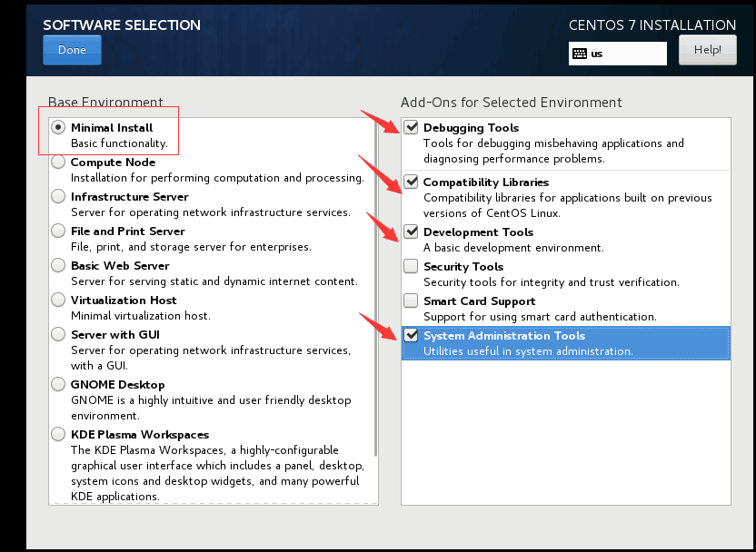The width and height of the screenshot is (756, 552).
Task: Click the keyboard icon beside us
Action: 580,54
